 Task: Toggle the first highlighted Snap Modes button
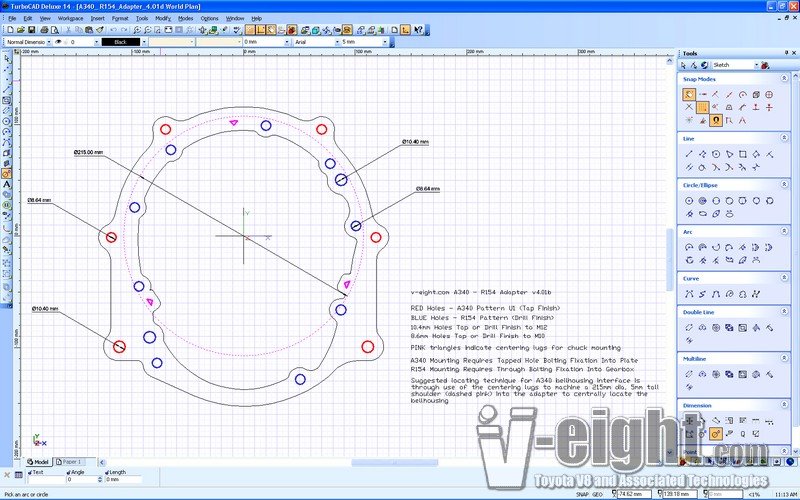click(689, 94)
